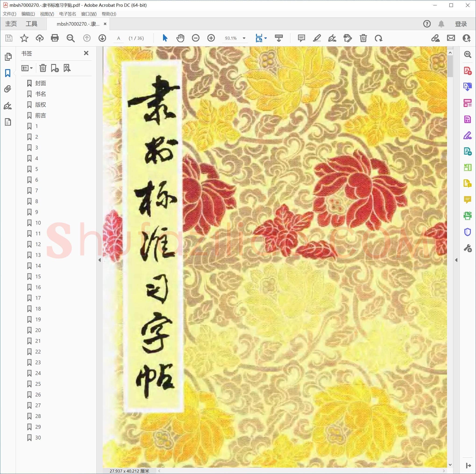Jump to the 前言 bookmark
Viewport: 476px width, 474px height.
click(40, 115)
